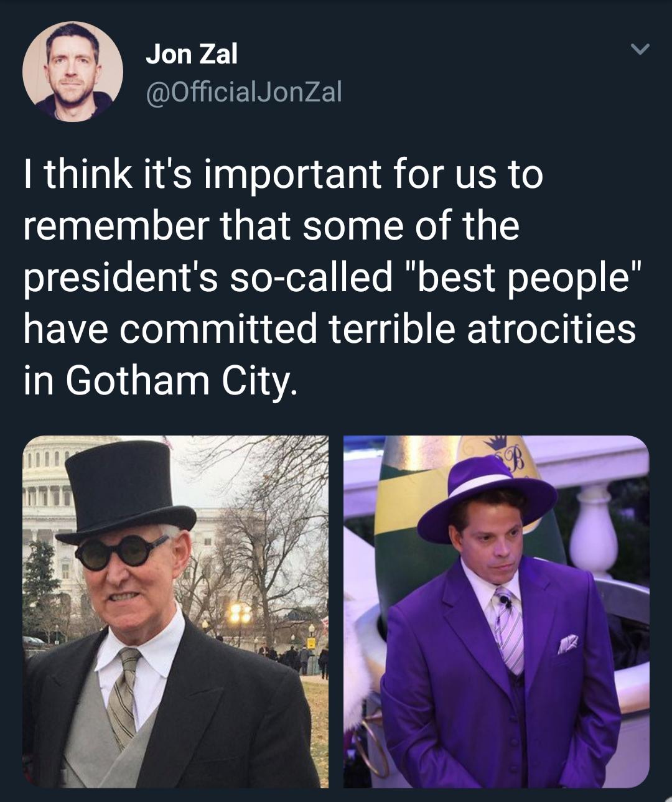Click the word "Gotham" in the tweet

[x=138, y=380]
